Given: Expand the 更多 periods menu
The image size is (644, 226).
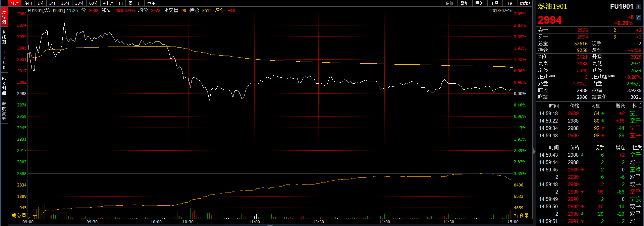Looking at the screenshot, I should pyautogui.click(x=151, y=3).
